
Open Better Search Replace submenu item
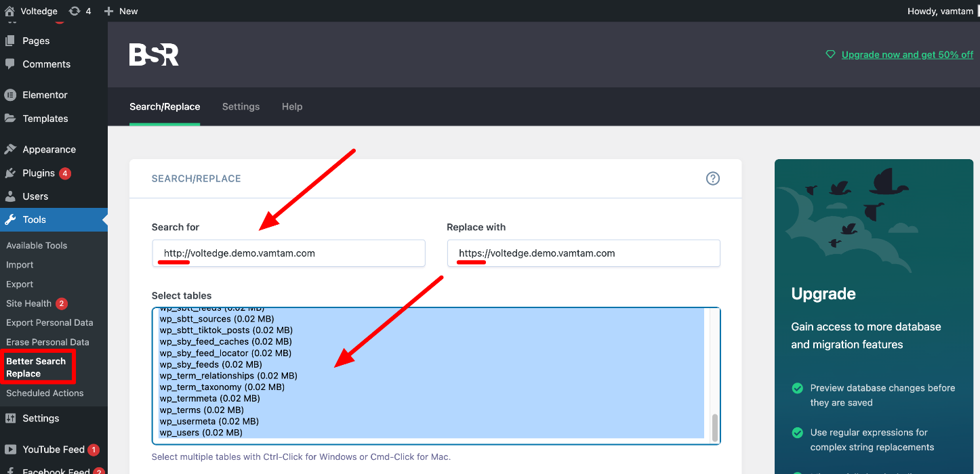tap(36, 367)
